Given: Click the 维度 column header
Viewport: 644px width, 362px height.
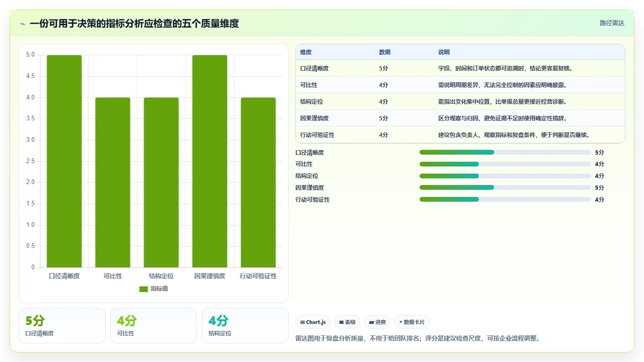Looking at the screenshot, I should [306, 52].
